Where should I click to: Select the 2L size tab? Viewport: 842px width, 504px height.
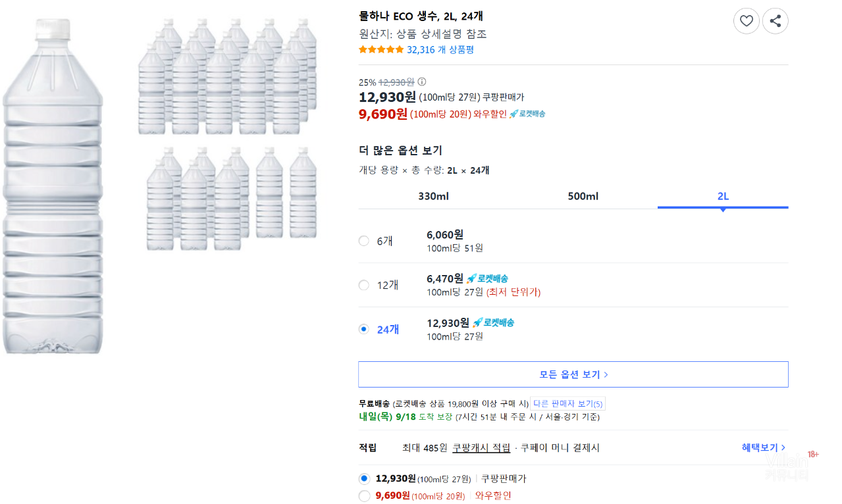[x=723, y=196]
